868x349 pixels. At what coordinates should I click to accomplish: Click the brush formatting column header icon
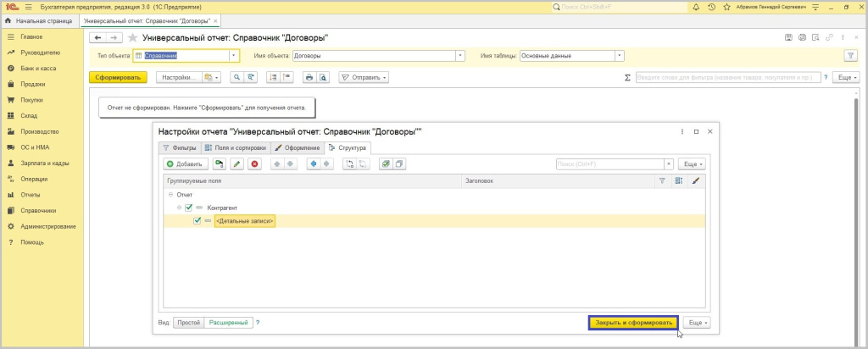[696, 180]
